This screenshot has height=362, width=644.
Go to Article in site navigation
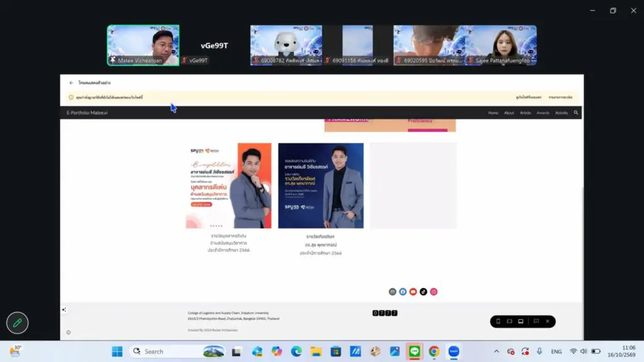coord(525,113)
